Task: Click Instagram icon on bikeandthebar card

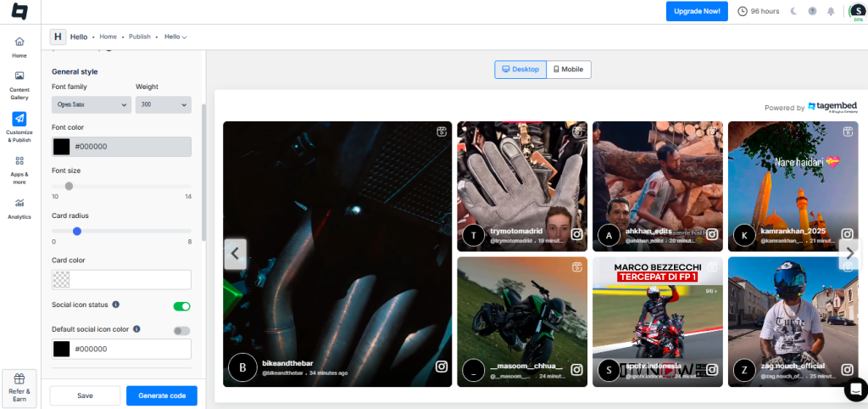Action: (441, 367)
